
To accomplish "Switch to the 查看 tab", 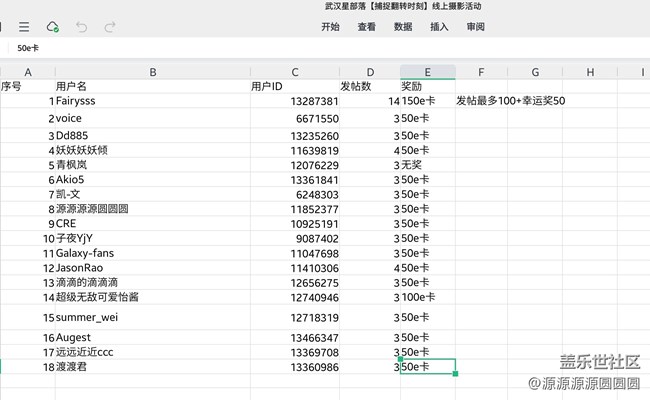I will click(366, 27).
